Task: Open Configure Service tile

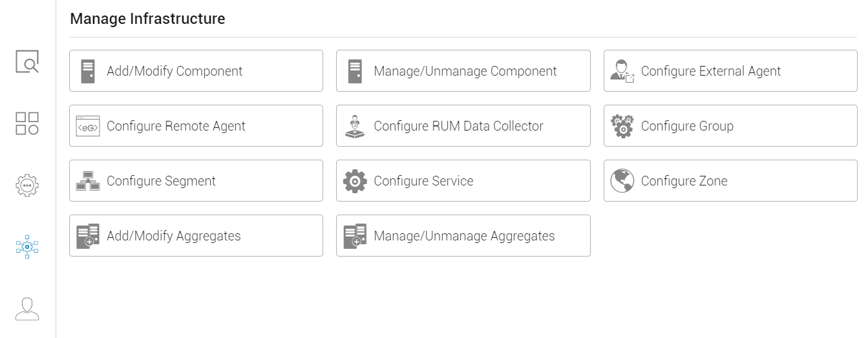Action: point(463,181)
